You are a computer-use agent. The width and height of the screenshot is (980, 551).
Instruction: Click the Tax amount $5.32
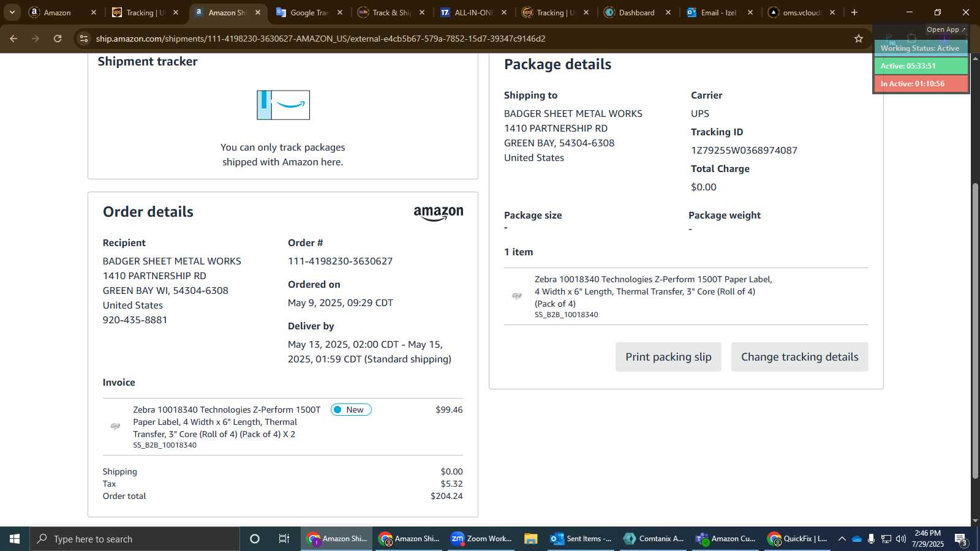click(451, 484)
